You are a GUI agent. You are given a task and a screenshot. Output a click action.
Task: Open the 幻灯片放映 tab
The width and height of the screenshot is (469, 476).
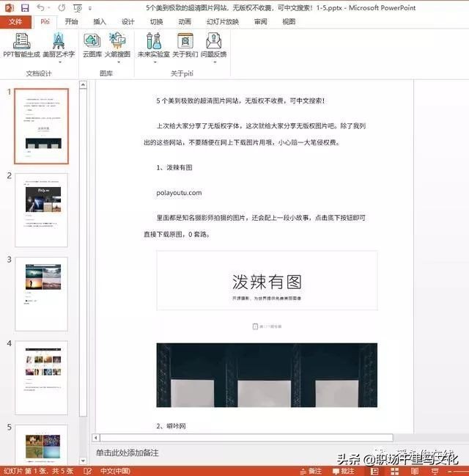click(222, 22)
